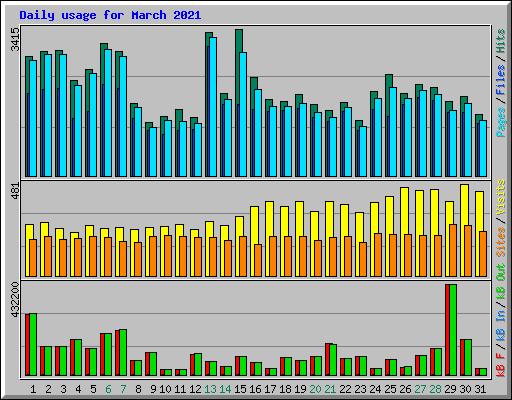Click day label 31 on the x-axis
This screenshot has height=400, width=512.
click(x=480, y=389)
